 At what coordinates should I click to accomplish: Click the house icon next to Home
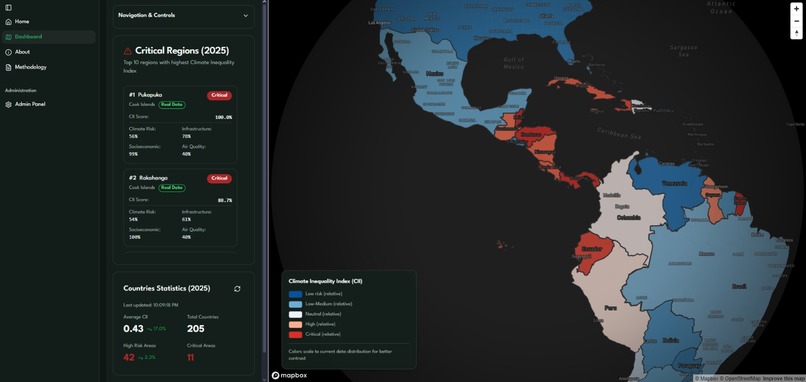tap(8, 22)
